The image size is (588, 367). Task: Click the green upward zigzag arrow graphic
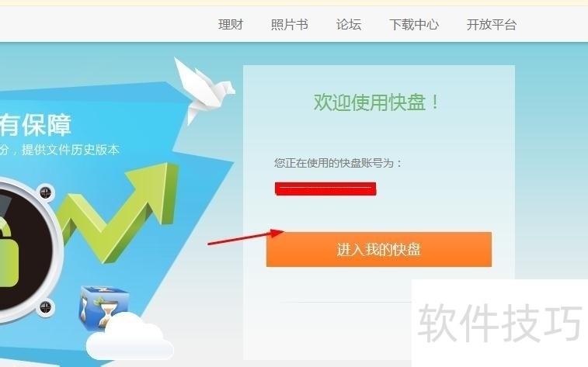point(118,212)
